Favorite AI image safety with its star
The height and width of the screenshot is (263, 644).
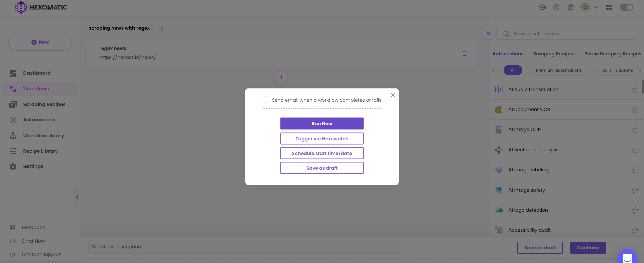pyautogui.click(x=635, y=190)
